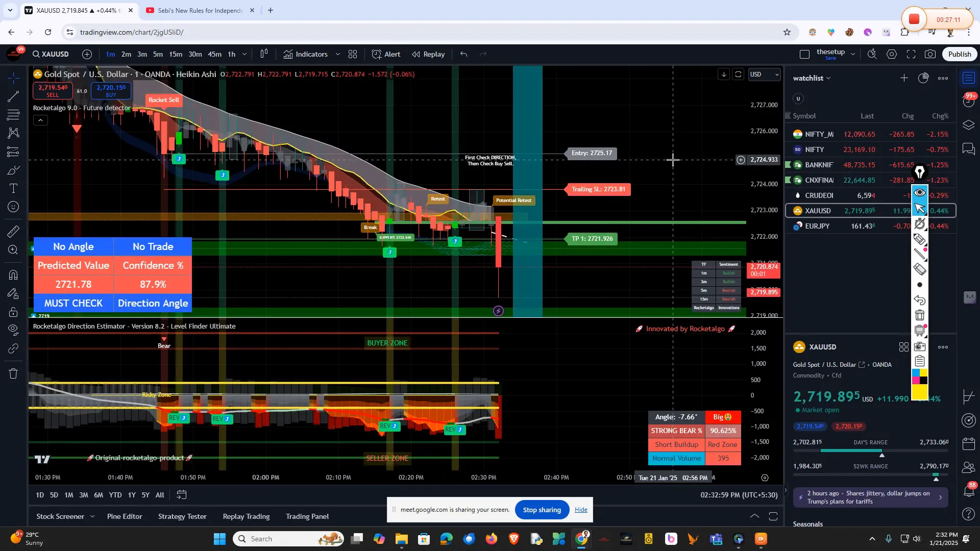The width and height of the screenshot is (980, 551).
Task: Select the crosshair cursor tool
Action: 14,78
